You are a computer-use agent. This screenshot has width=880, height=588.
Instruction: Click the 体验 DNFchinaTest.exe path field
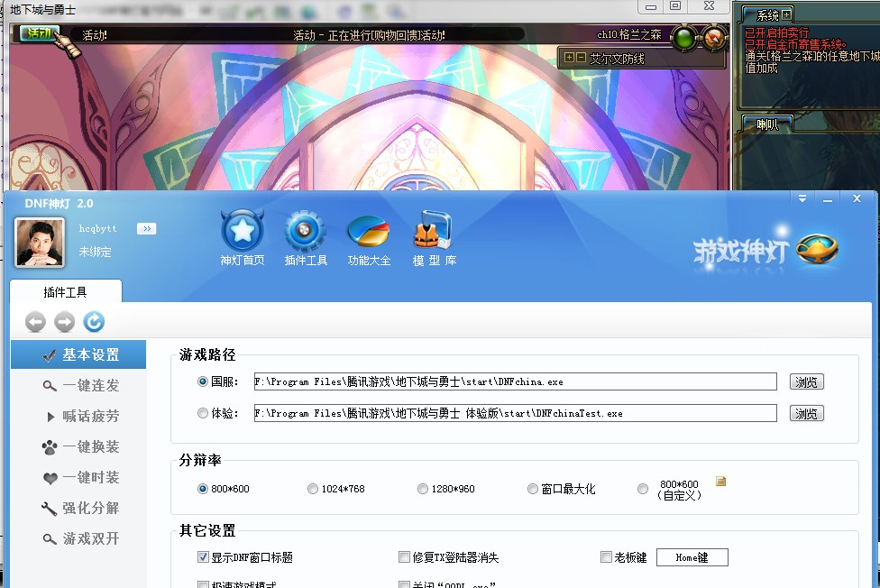pos(515,413)
